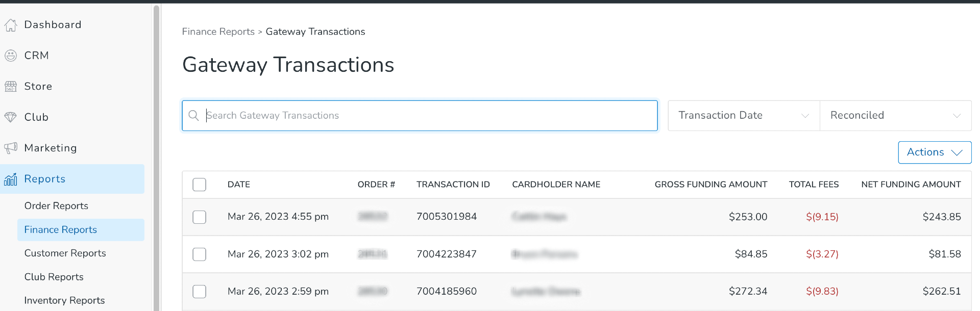Click the Club diamond icon
This screenshot has width=980, height=311.
[x=11, y=117]
